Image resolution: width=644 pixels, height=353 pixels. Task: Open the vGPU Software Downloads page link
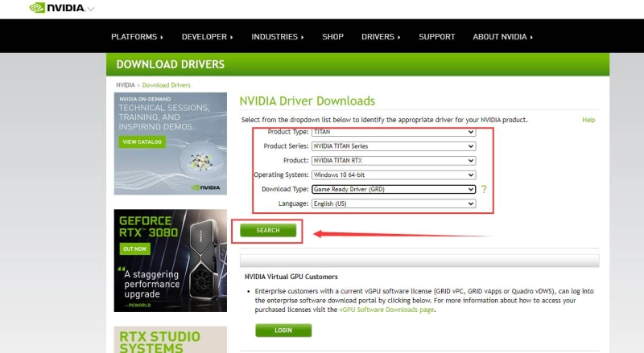click(385, 310)
